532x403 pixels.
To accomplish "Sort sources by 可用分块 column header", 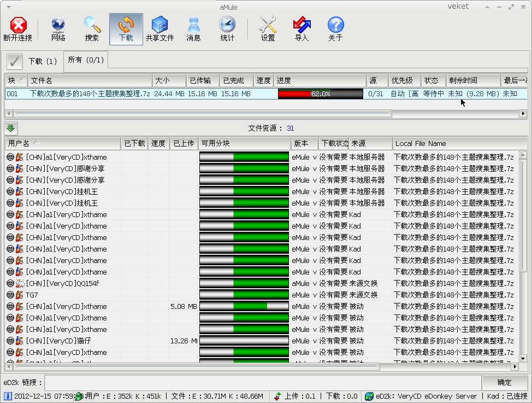I will 245,143.
